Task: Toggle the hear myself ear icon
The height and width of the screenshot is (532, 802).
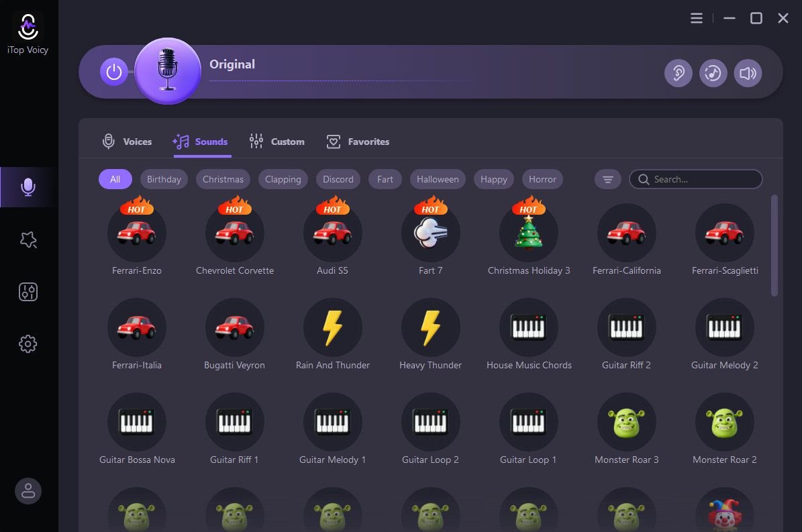Action: 679,73
